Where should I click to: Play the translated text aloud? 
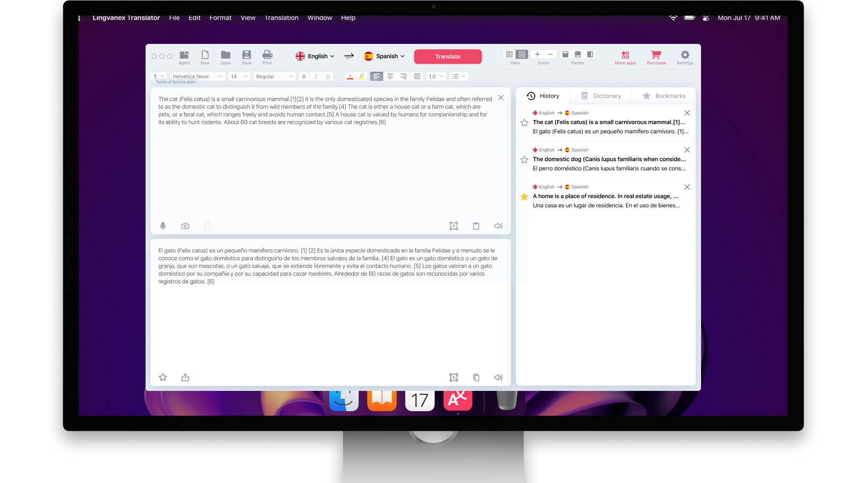[x=498, y=377]
